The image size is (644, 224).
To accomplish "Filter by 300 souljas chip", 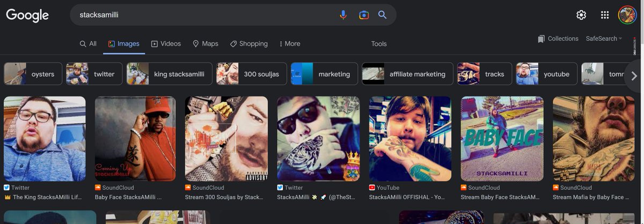I will [x=252, y=74].
